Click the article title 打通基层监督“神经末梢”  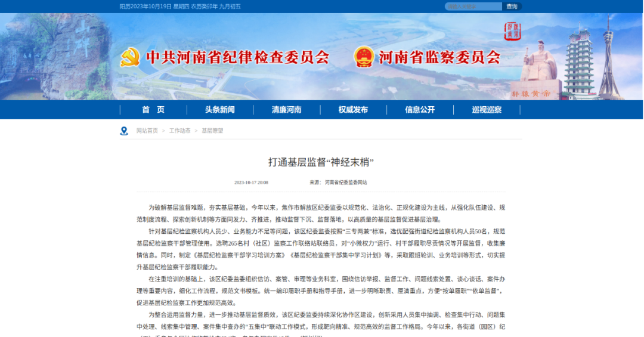coord(321,162)
